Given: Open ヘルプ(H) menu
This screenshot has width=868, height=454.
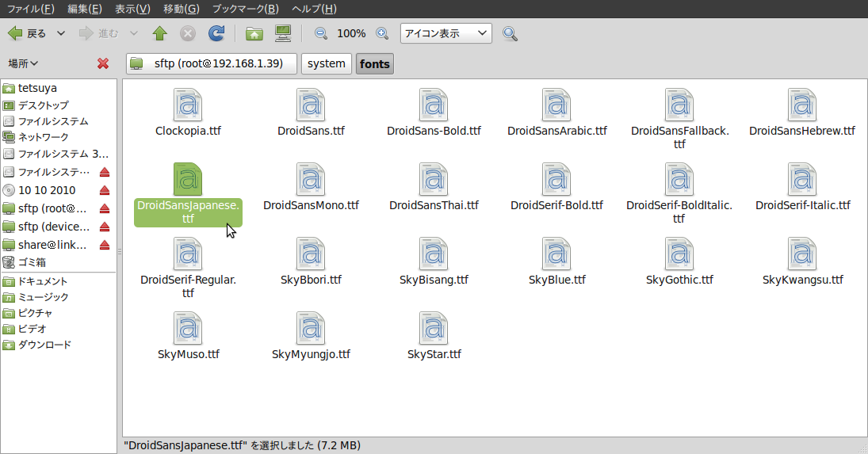Looking at the screenshot, I should click(314, 9).
